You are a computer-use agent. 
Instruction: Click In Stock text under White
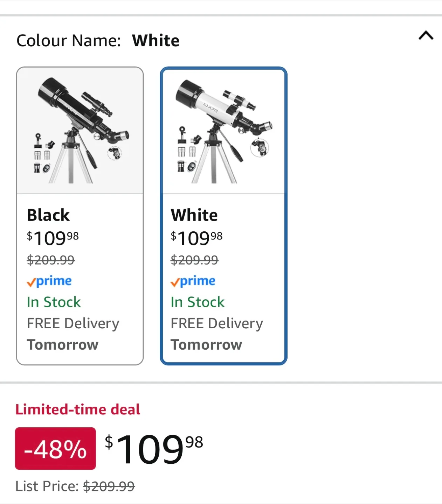point(198,302)
